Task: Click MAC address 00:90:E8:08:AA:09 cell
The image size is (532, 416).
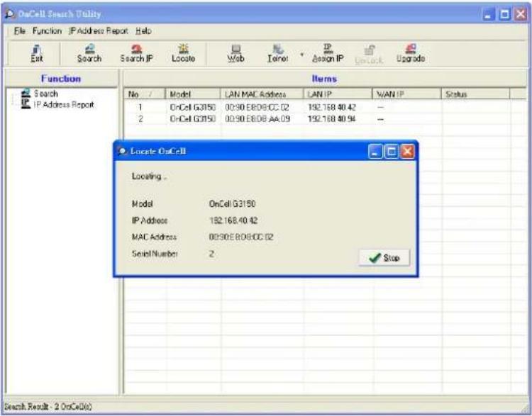Action: pyautogui.click(x=257, y=119)
